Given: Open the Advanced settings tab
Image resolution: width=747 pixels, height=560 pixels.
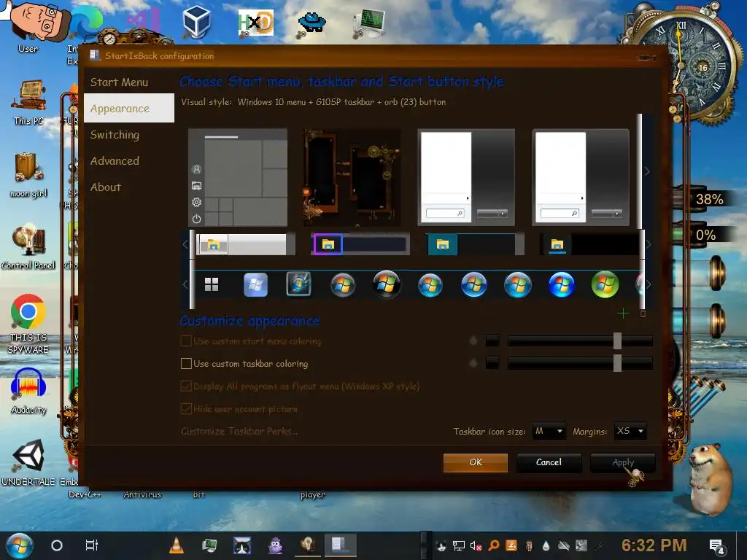Looking at the screenshot, I should (x=115, y=161).
